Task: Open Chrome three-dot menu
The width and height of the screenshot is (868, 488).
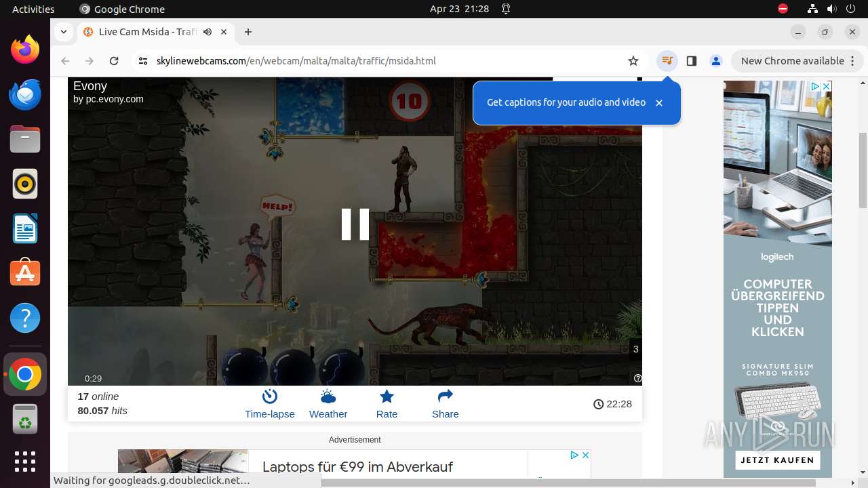Action: point(852,61)
